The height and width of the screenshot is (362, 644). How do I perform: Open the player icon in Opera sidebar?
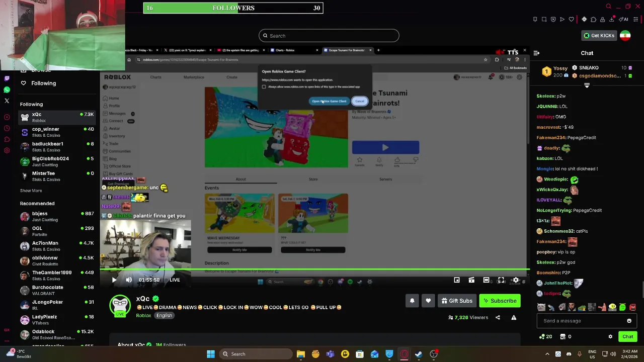tap(7, 117)
